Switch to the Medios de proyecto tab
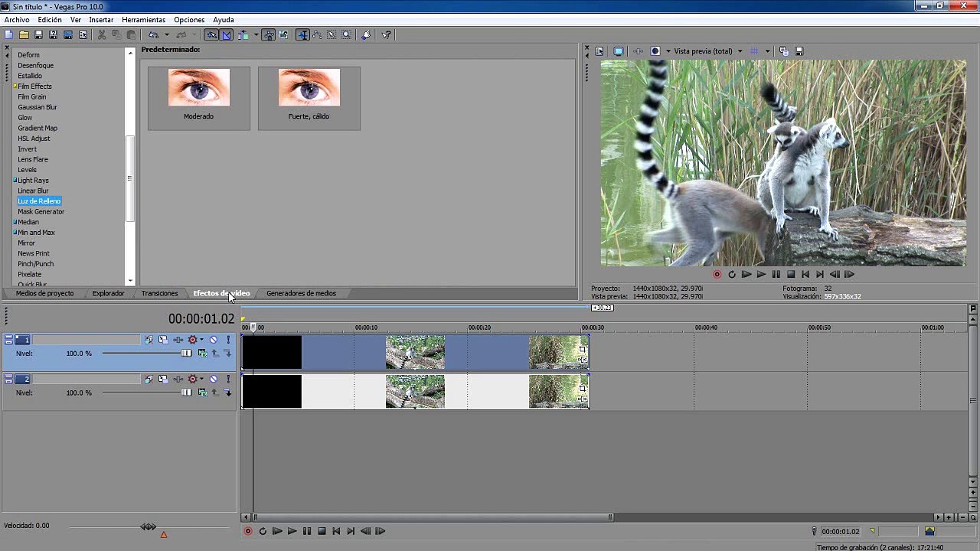This screenshot has height=551, width=980. pos(44,293)
